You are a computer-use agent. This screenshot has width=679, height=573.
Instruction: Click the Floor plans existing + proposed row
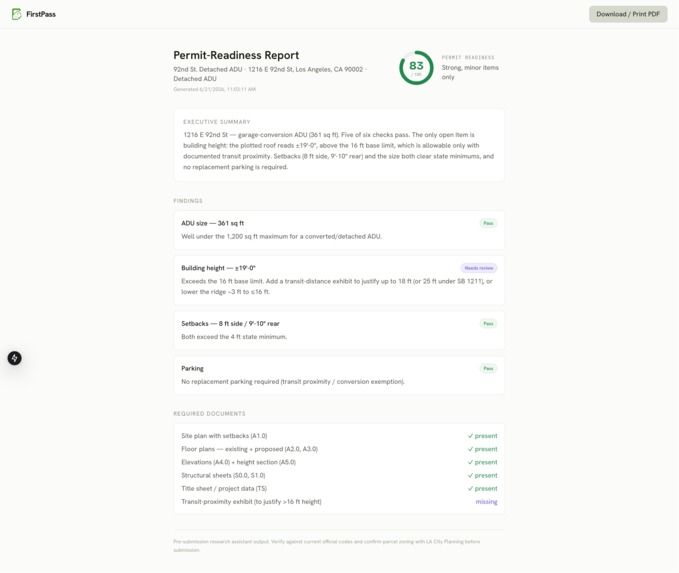click(339, 449)
